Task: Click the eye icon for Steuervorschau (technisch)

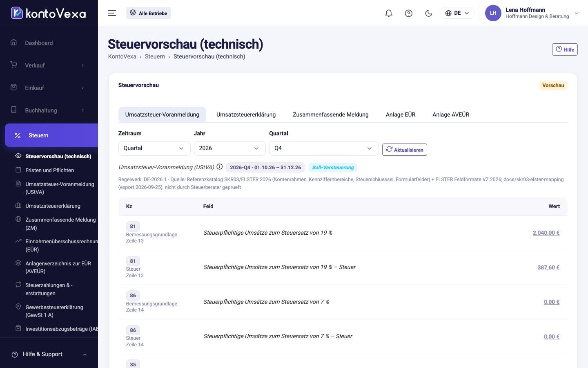Action: (x=18, y=156)
